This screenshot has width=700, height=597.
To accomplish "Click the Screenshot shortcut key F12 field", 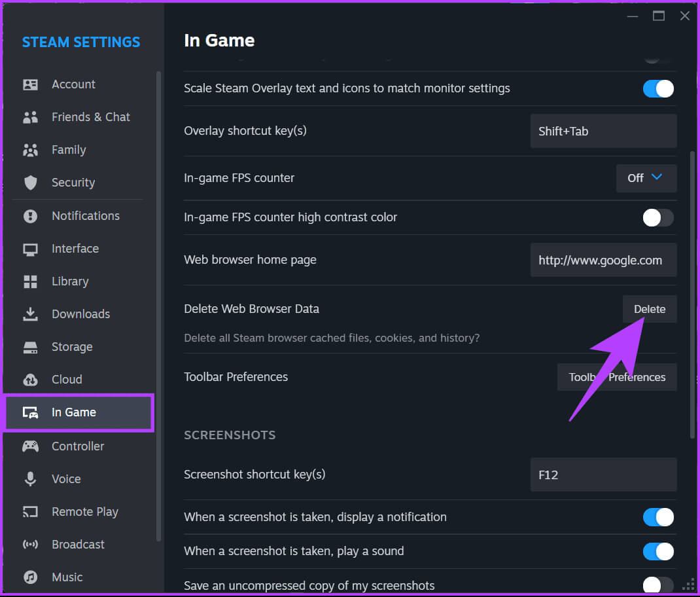I will click(604, 475).
